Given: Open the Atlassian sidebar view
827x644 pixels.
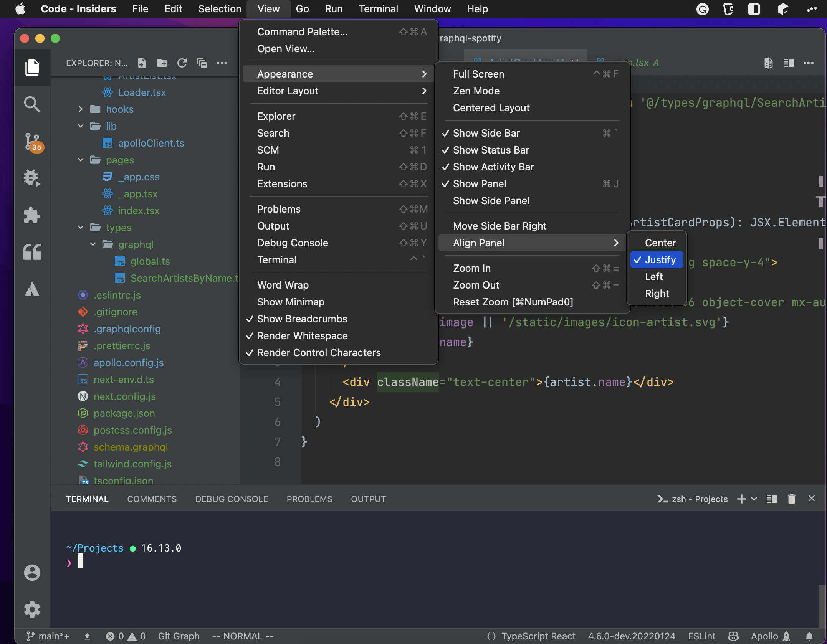Looking at the screenshot, I should 32,289.
